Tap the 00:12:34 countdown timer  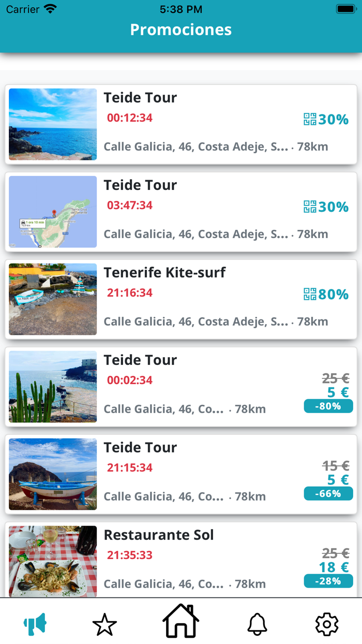[130, 118]
